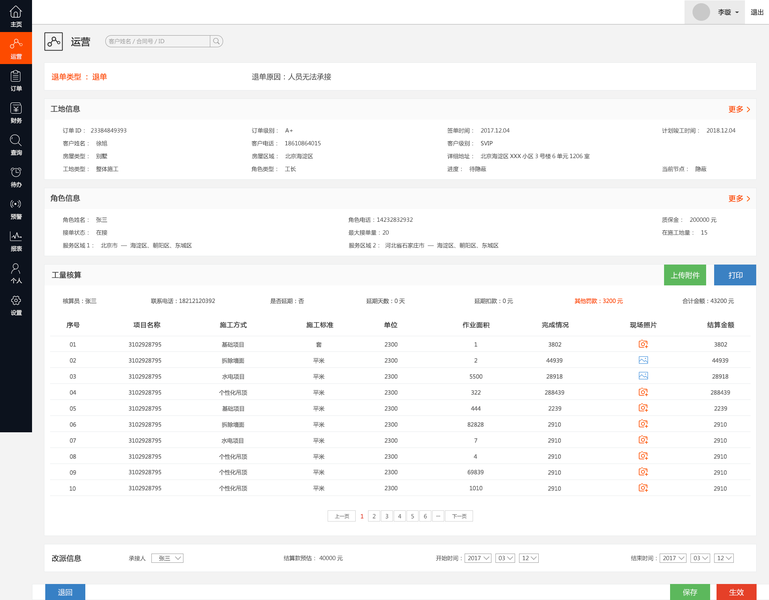This screenshot has height=600, width=769.
Task: Open the 开始时间 day 12 dropdown
Action: (529, 558)
